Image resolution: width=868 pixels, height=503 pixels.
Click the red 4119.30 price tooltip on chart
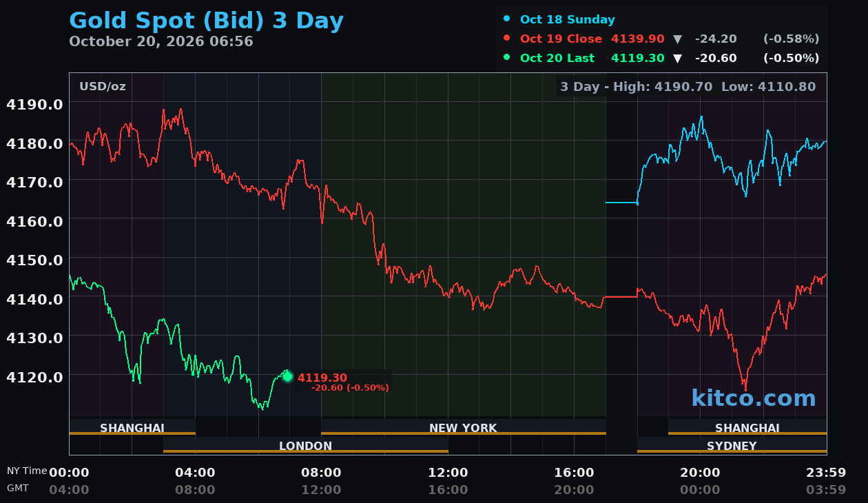click(322, 378)
